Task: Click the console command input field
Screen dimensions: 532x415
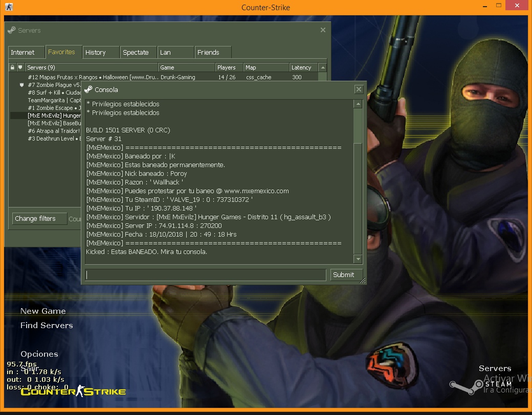Action: click(x=206, y=275)
